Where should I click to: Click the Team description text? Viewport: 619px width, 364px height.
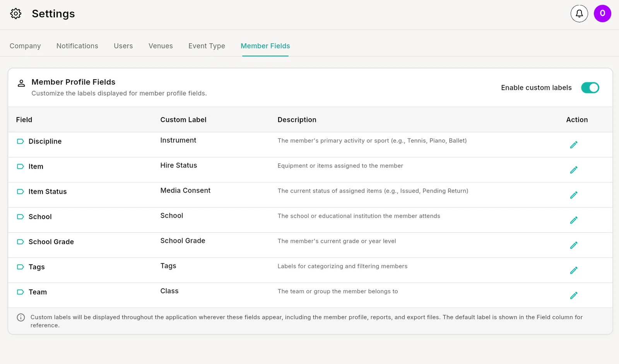point(337,291)
